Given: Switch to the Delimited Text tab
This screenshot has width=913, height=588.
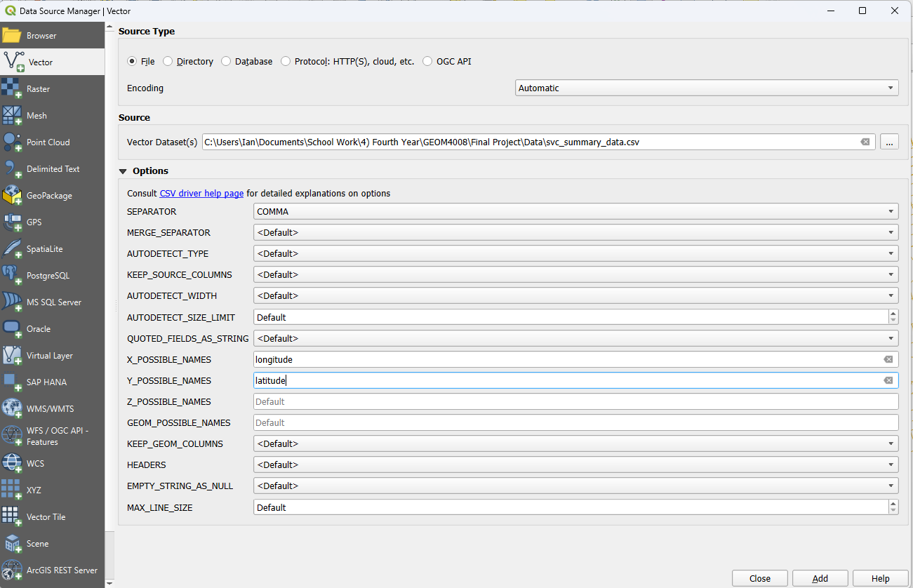Looking at the screenshot, I should point(53,169).
